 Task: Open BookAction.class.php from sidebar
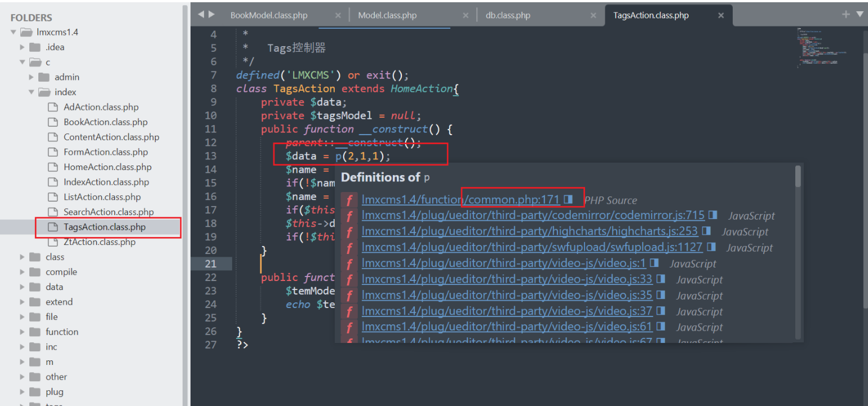105,122
